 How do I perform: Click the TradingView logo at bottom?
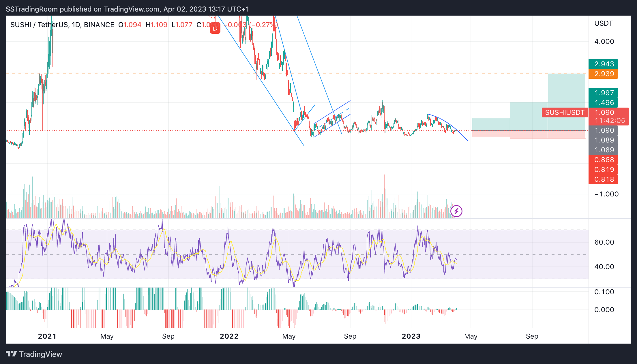pyautogui.click(x=34, y=354)
